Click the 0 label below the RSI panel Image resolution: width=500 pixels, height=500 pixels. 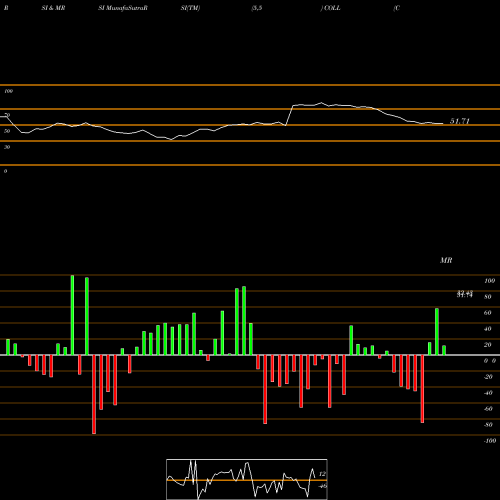5,171
